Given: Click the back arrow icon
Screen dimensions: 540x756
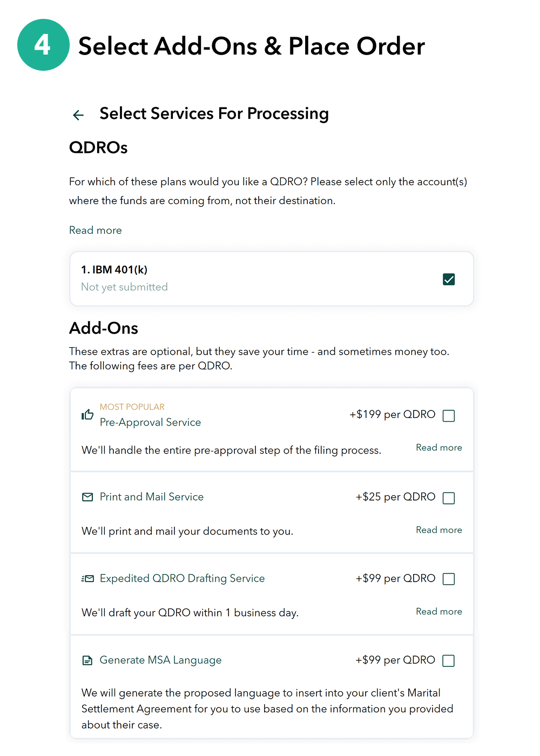Looking at the screenshot, I should point(78,115).
